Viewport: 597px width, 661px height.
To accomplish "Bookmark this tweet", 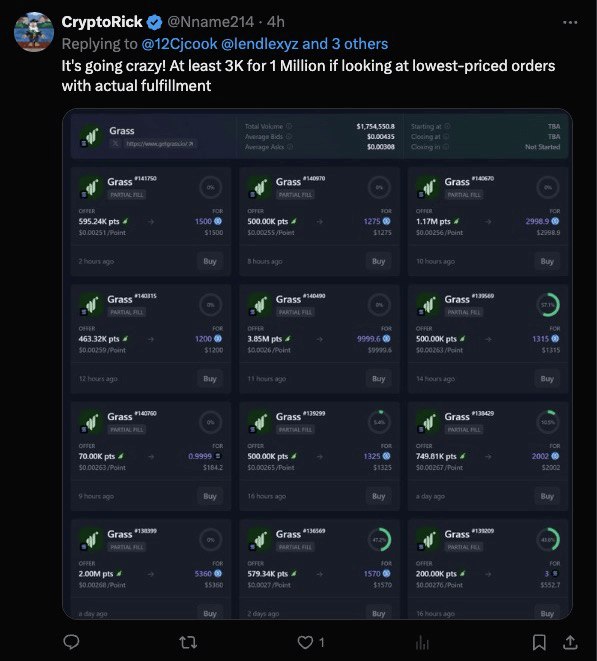I will [x=539, y=642].
